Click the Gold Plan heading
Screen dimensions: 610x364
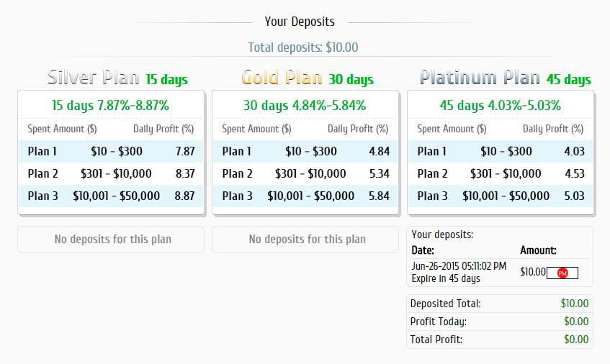click(282, 78)
